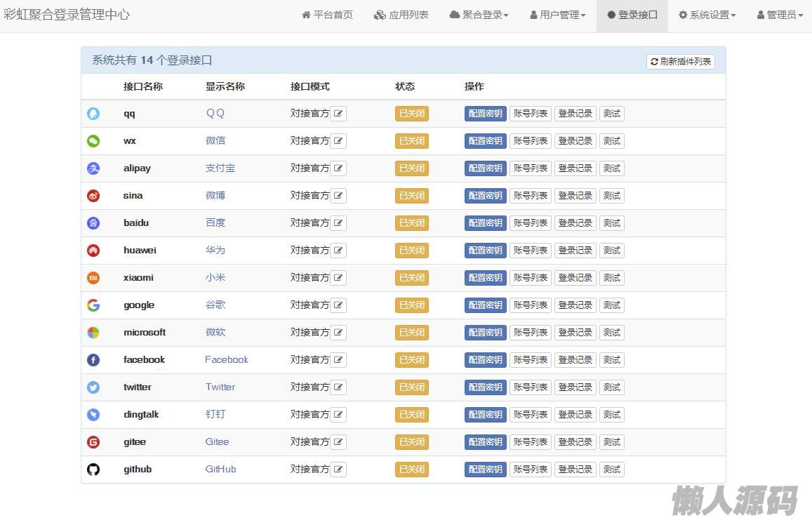Image resolution: width=812 pixels, height=525 pixels.
Task: Edit interface mode for wx row
Action: (x=338, y=141)
